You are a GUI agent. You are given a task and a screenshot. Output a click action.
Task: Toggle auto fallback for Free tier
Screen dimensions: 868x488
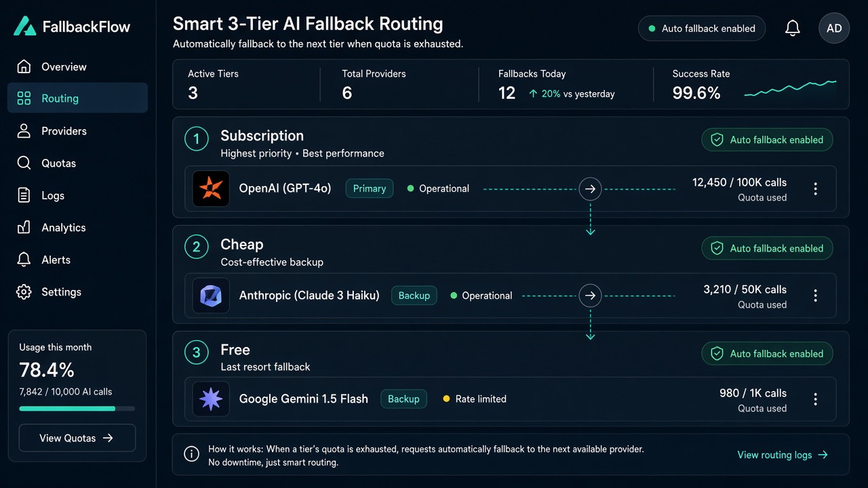click(767, 354)
